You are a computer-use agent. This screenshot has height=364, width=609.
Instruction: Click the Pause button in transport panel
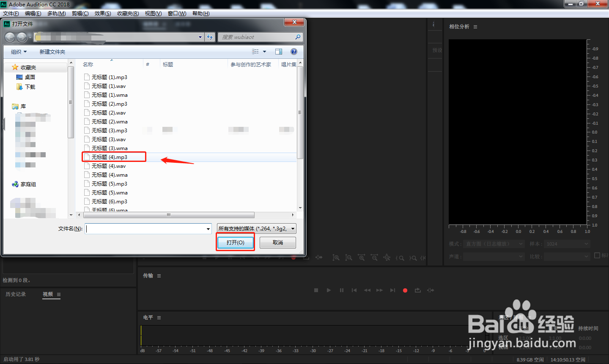(342, 290)
